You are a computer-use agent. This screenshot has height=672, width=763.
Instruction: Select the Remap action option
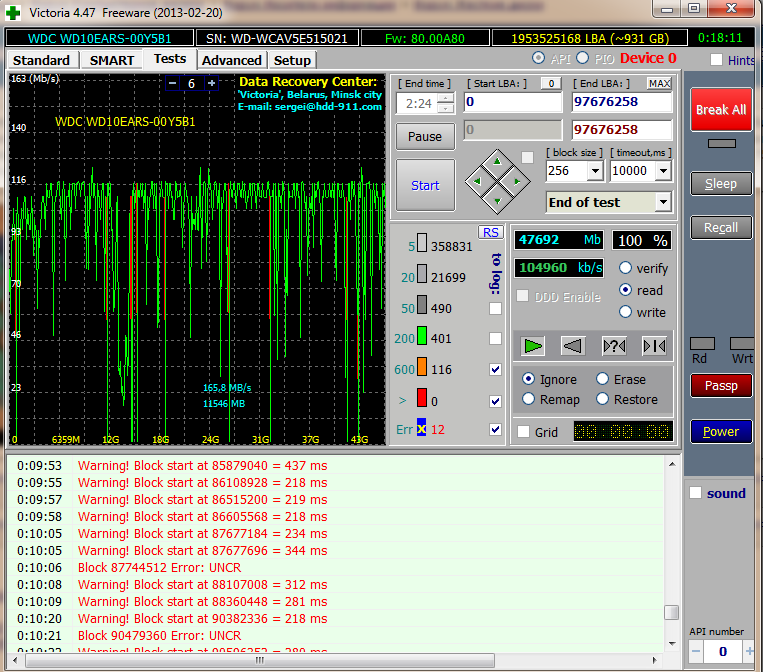click(x=529, y=399)
